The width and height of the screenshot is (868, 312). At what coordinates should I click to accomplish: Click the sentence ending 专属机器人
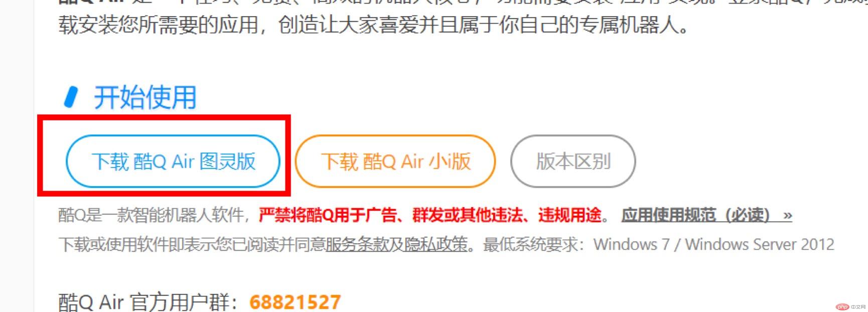point(374,24)
